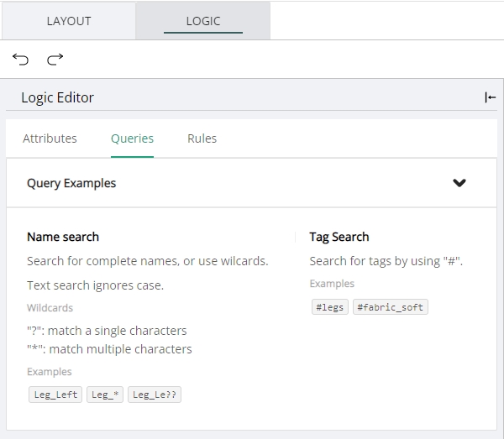
Task: Open the Attributes tab
Action: 50,138
